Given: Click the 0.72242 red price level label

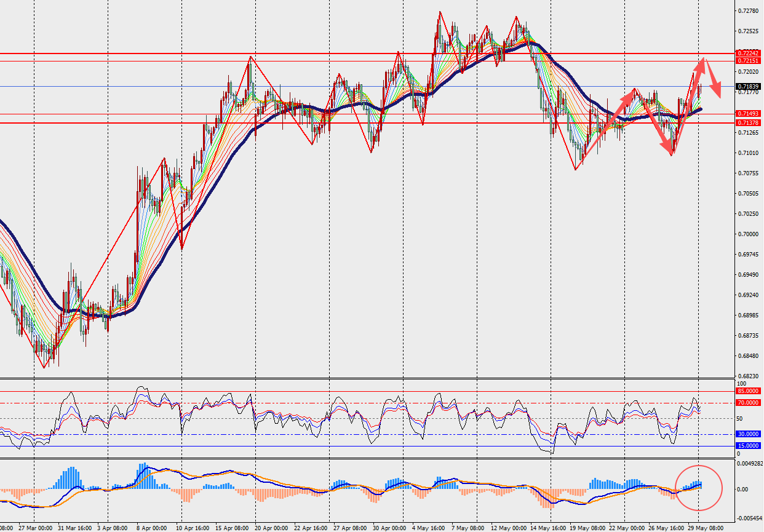Looking at the screenshot, I should [x=748, y=54].
